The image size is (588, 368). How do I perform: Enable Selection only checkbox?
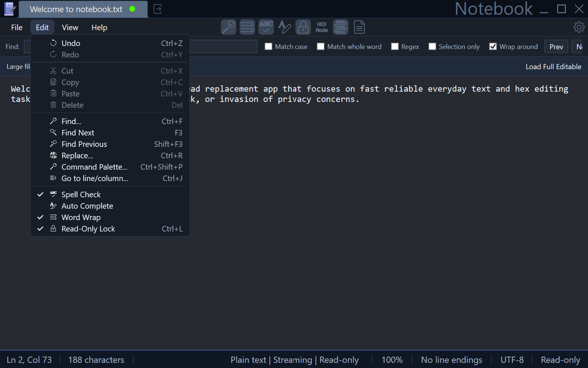click(x=433, y=46)
